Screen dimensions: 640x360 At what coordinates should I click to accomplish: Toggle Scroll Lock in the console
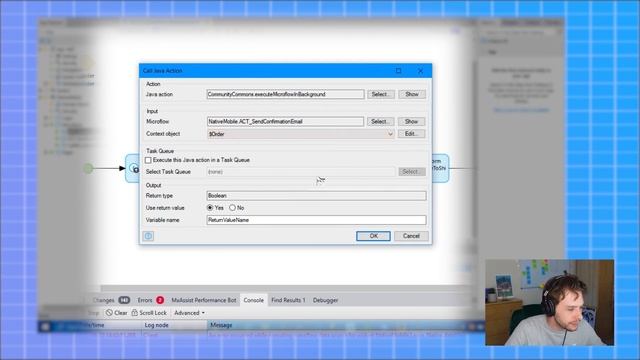pos(149,313)
